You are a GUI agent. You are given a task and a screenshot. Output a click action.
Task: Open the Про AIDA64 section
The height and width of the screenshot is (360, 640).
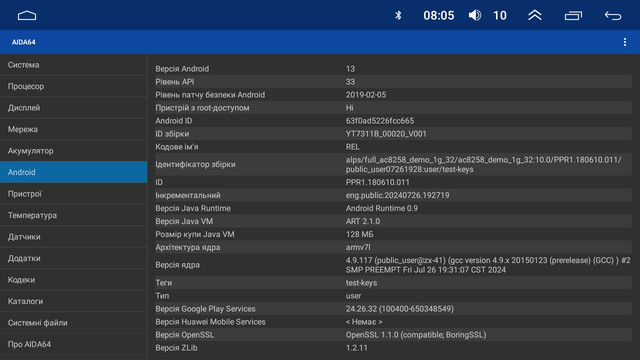click(73, 344)
